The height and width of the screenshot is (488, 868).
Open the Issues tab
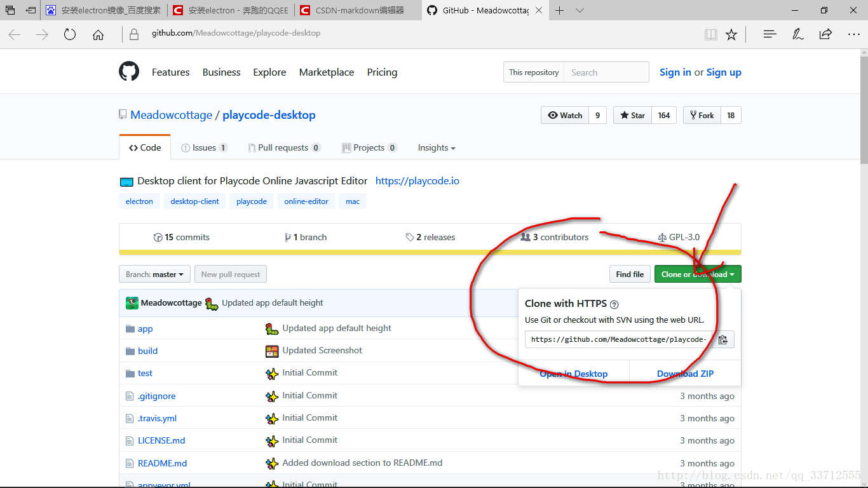[x=204, y=147]
